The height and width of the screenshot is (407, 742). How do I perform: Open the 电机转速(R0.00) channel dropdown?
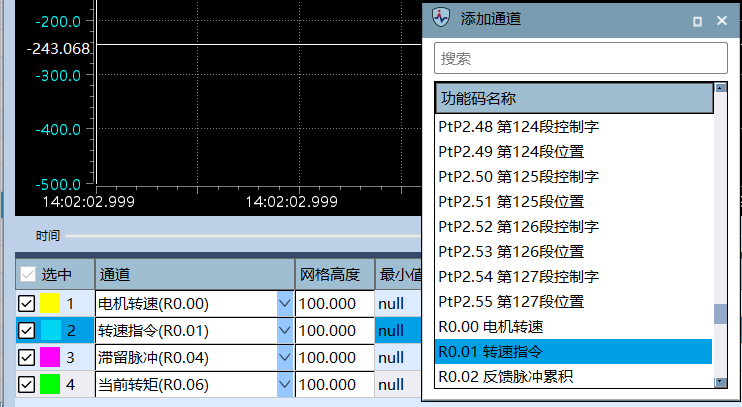pyautogui.click(x=284, y=303)
